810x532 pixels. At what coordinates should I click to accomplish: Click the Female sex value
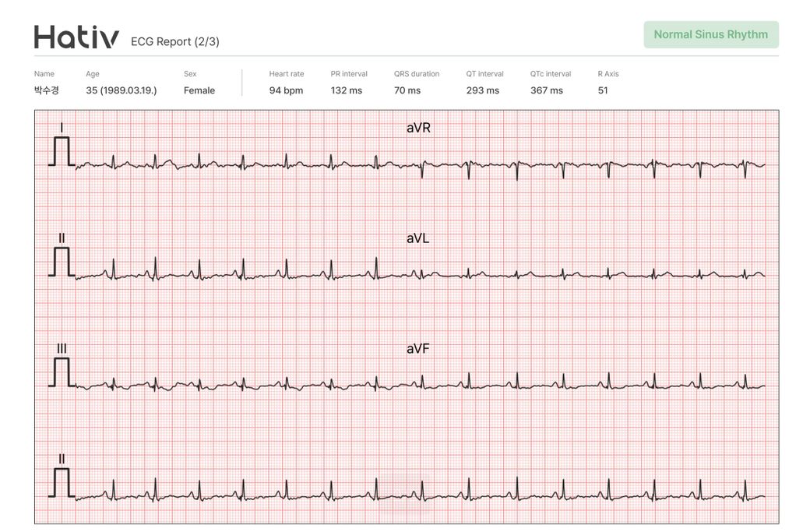click(199, 90)
